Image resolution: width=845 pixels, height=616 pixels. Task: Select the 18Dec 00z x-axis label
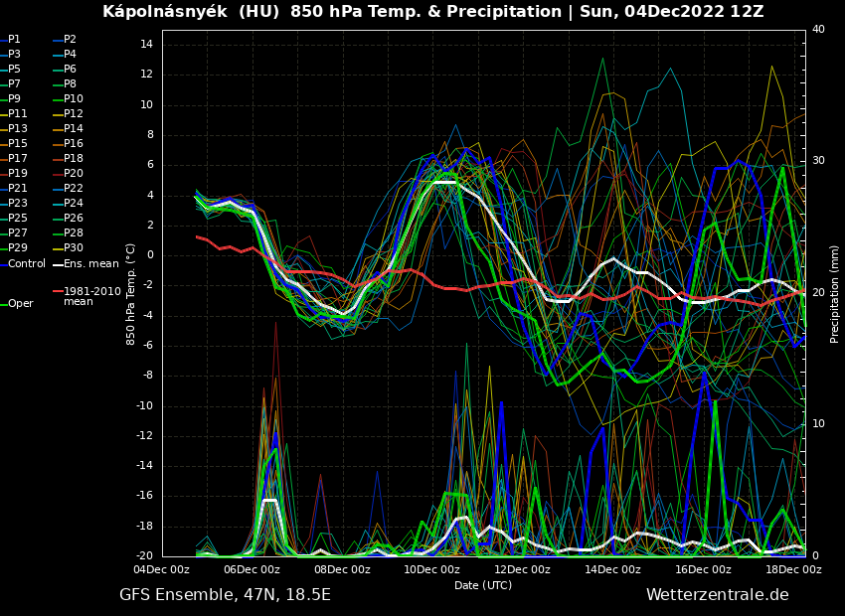click(792, 569)
